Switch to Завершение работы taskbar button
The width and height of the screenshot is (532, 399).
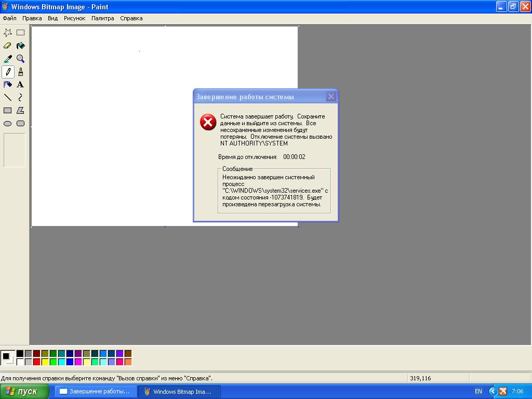pyautogui.click(x=95, y=392)
